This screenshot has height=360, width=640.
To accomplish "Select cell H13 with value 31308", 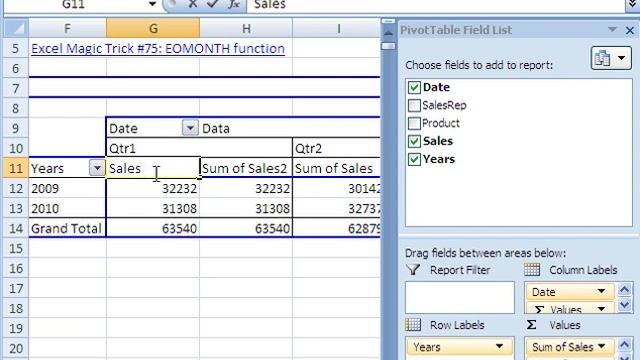I will click(x=246, y=209).
